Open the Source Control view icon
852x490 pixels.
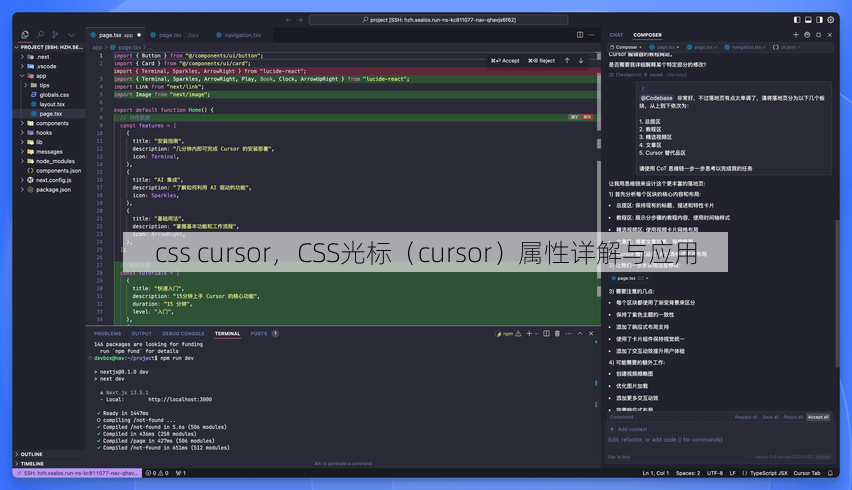tap(55, 35)
